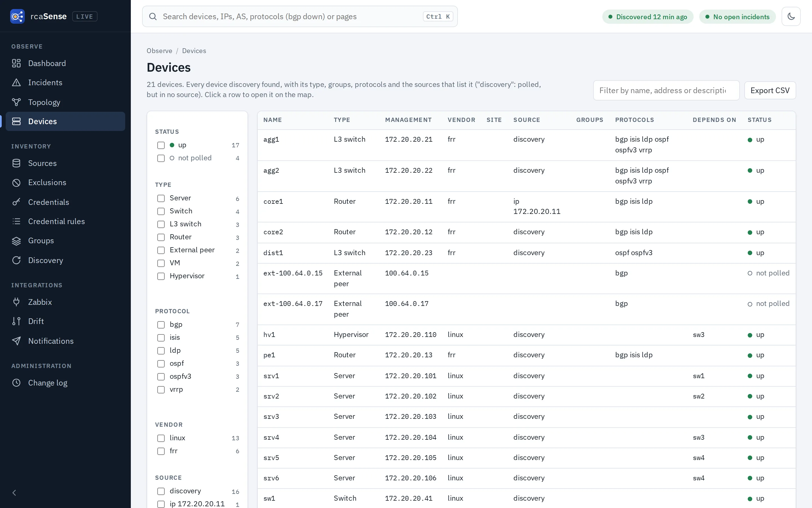The width and height of the screenshot is (812, 508).
Task: Go to the Incidents page
Action: [65, 82]
